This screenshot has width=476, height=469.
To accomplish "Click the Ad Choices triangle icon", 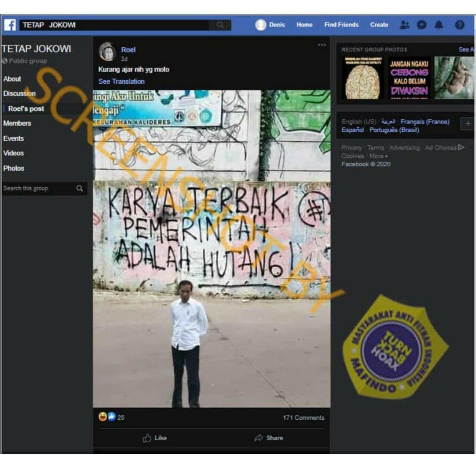I will (x=461, y=147).
